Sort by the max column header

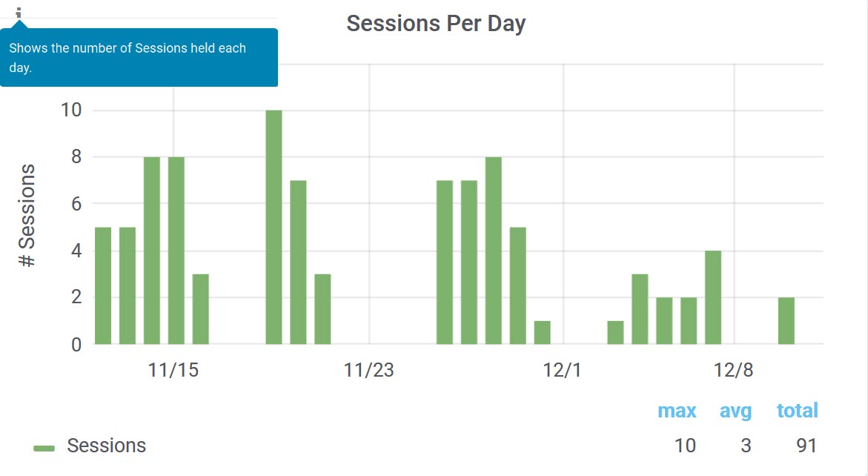click(x=677, y=411)
